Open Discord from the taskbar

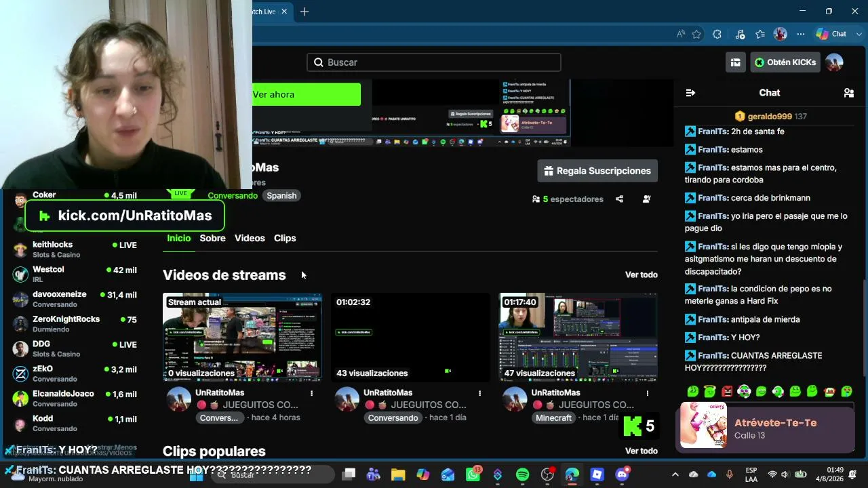tap(622, 474)
